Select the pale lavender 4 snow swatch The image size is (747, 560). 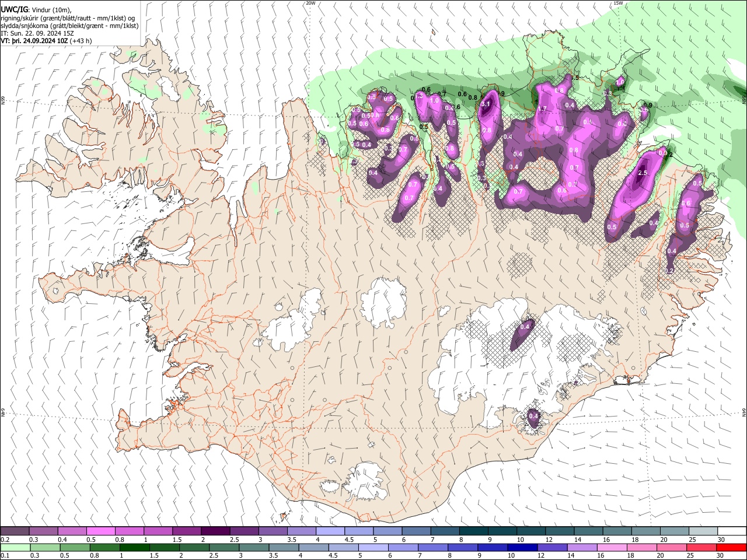(x=330, y=531)
